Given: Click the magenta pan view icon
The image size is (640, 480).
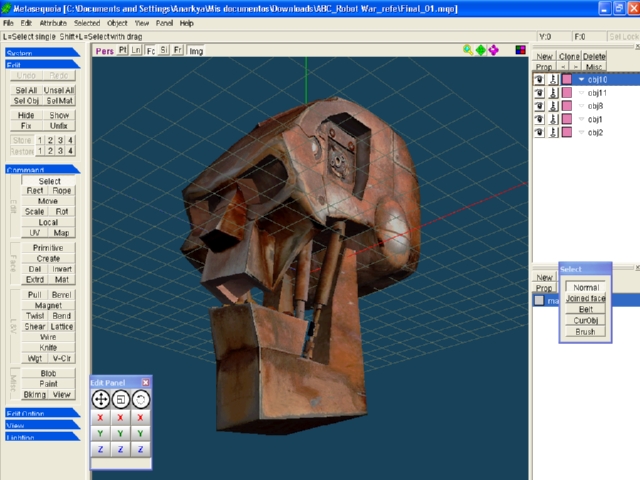Looking at the screenshot, I should (x=493, y=50).
